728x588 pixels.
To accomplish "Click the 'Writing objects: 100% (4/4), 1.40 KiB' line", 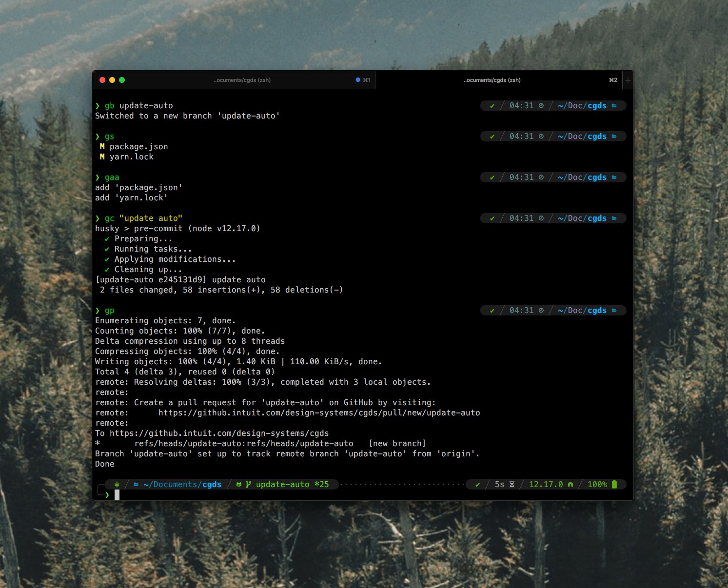I will [239, 361].
